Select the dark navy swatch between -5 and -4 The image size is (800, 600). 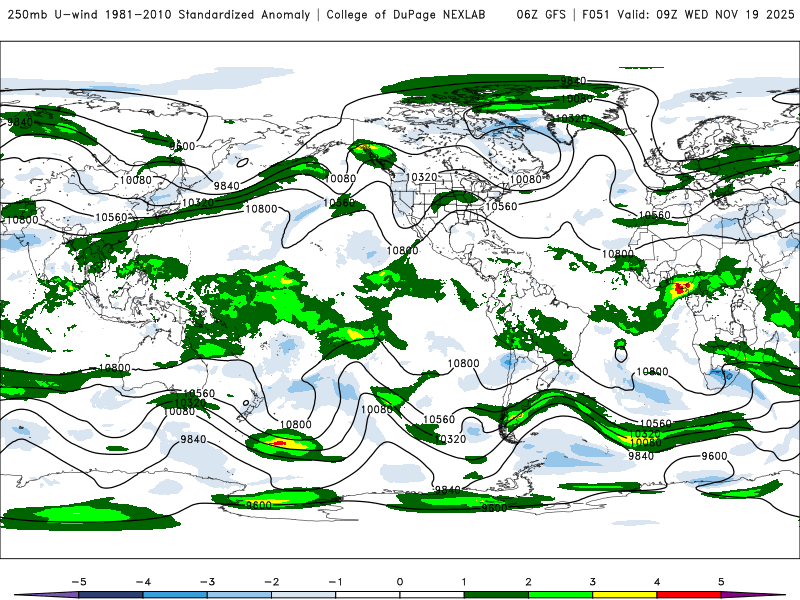[x=111, y=595]
